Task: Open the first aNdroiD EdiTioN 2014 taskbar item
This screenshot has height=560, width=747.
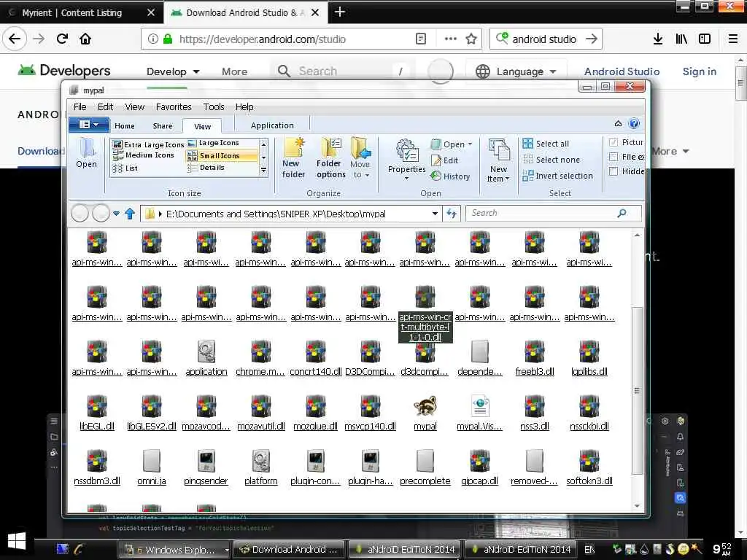Action: pyautogui.click(x=406, y=550)
